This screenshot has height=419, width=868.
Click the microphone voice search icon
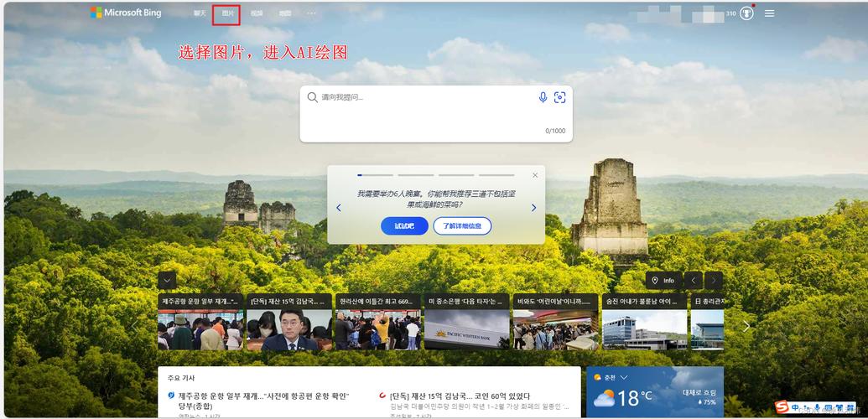(543, 97)
